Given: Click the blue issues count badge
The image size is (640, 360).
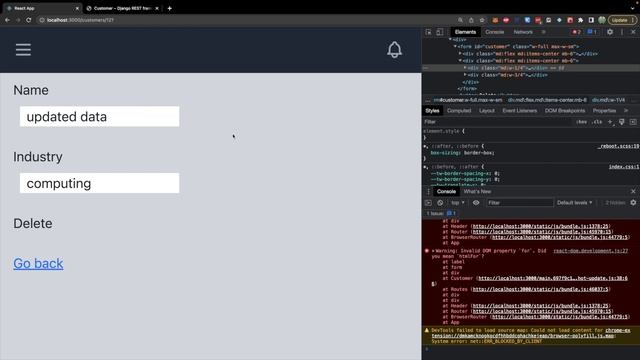Looking at the screenshot, I should [x=592, y=32].
